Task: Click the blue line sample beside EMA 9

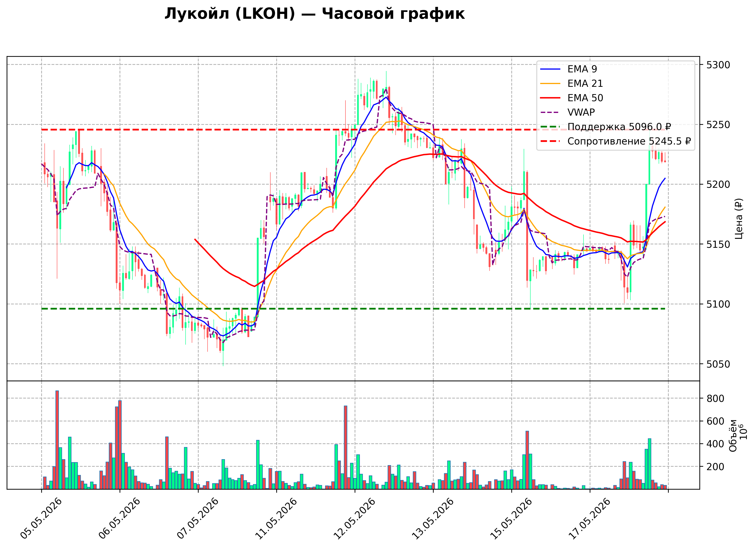Action: click(550, 69)
